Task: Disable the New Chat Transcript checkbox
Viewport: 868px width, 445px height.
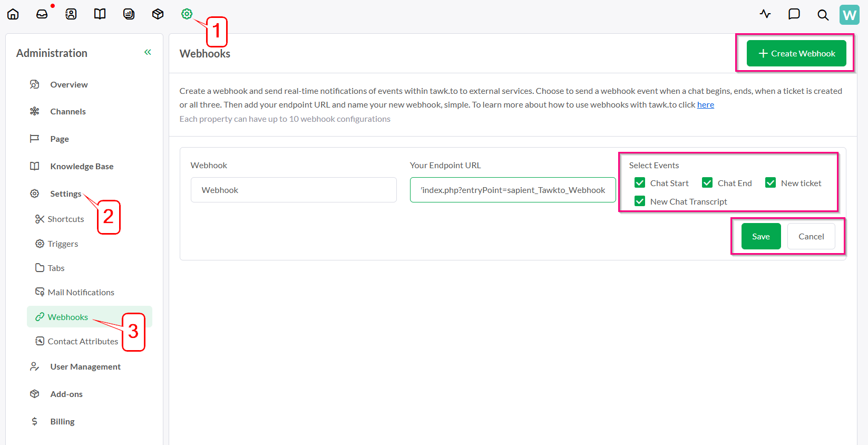Action: pos(640,201)
